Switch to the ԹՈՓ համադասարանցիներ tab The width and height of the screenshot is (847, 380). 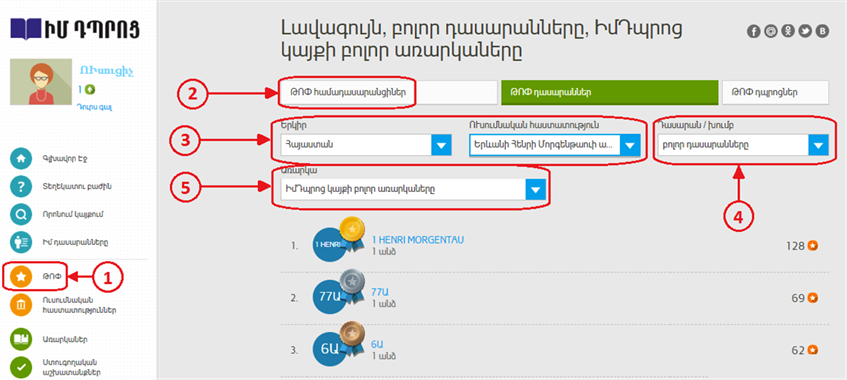389,92
